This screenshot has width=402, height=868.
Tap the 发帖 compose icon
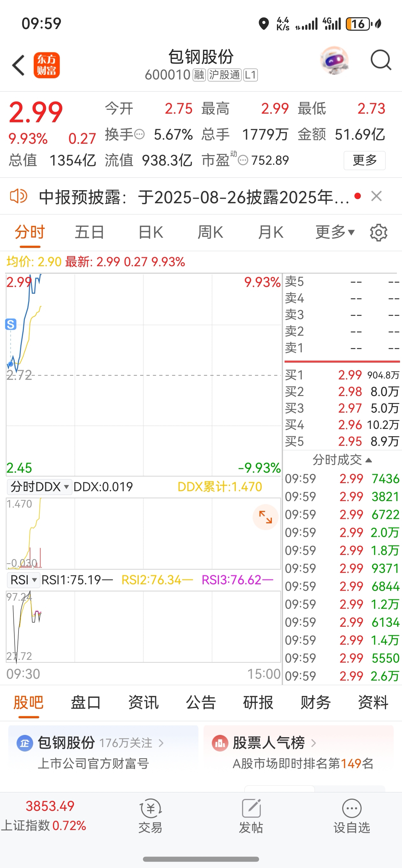251,808
